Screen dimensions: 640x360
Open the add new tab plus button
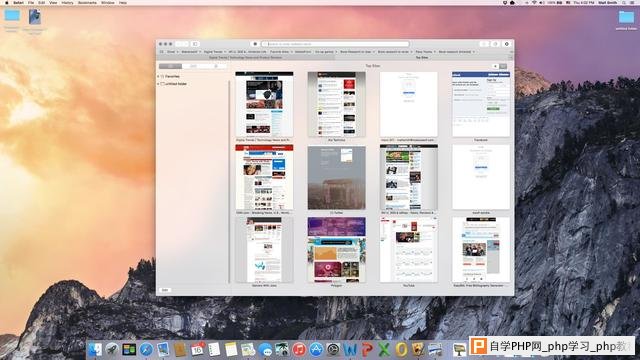tap(511, 58)
